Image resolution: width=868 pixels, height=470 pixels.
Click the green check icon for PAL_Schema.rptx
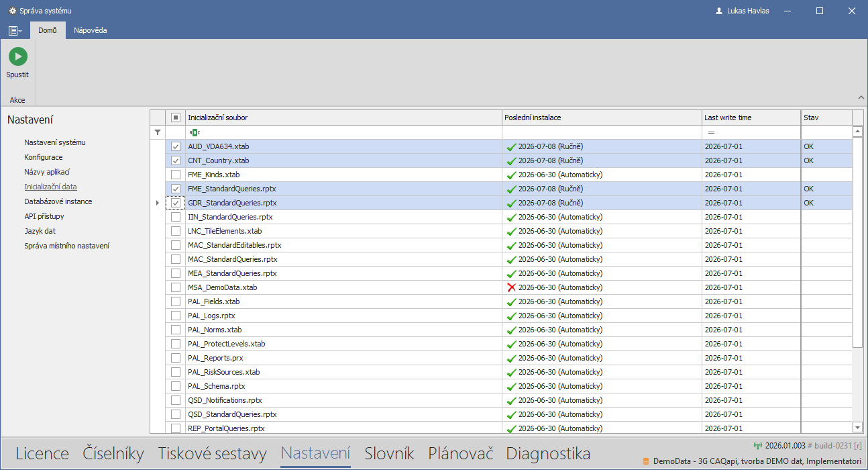[511, 386]
